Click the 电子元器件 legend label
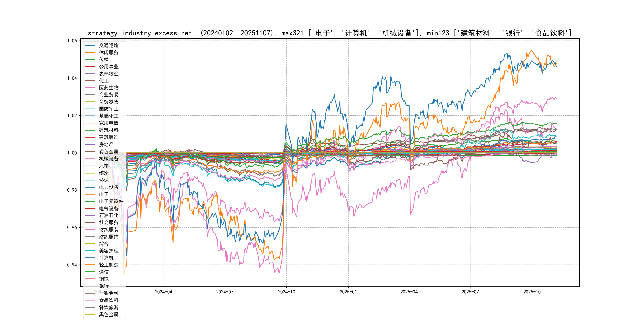Screen dimensions: 644x322 (111, 201)
